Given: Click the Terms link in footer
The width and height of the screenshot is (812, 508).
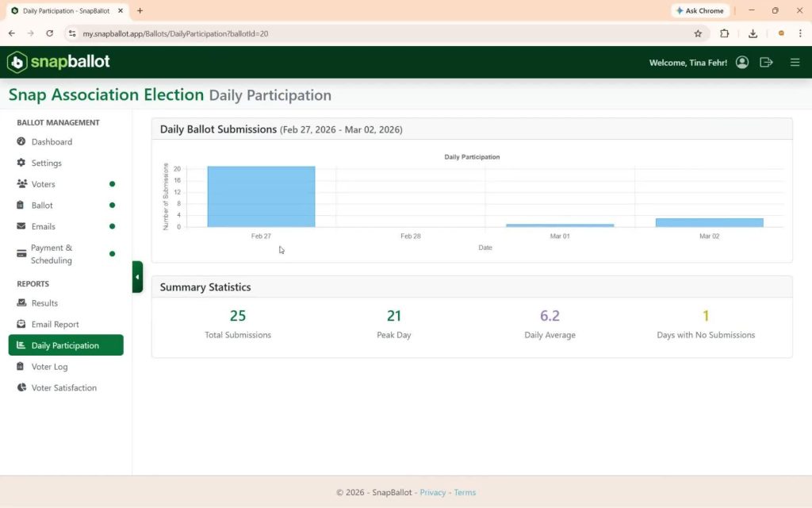Looking at the screenshot, I should click(465, 492).
